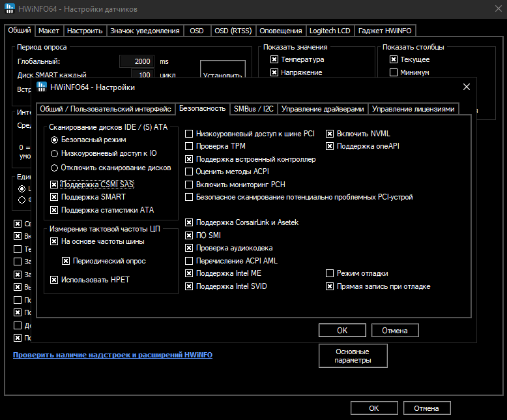
Task: Enable Перечисление ACPI AML checkbox
Action: tap(189, 260)
